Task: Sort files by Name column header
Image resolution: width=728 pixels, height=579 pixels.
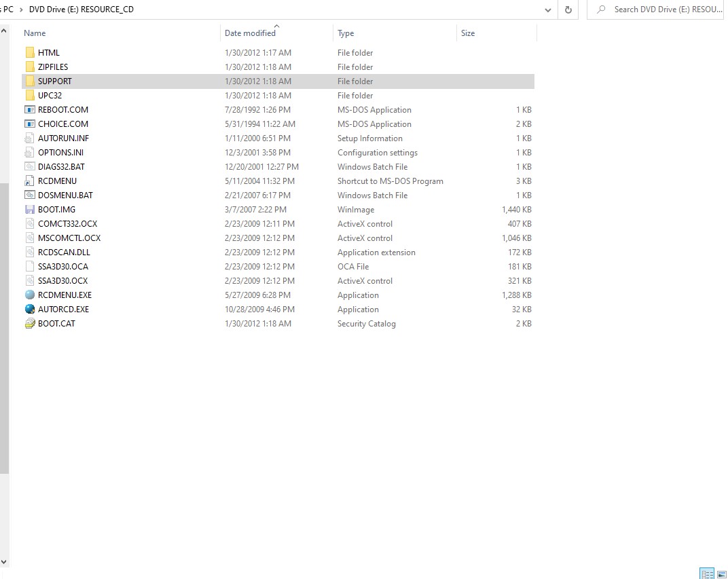Action: click(35, 33)
